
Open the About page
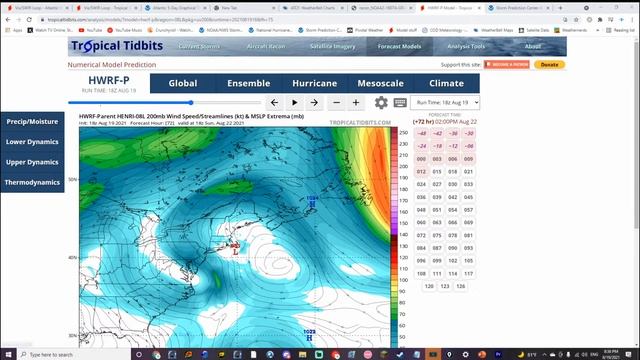[x=533, y=47]
